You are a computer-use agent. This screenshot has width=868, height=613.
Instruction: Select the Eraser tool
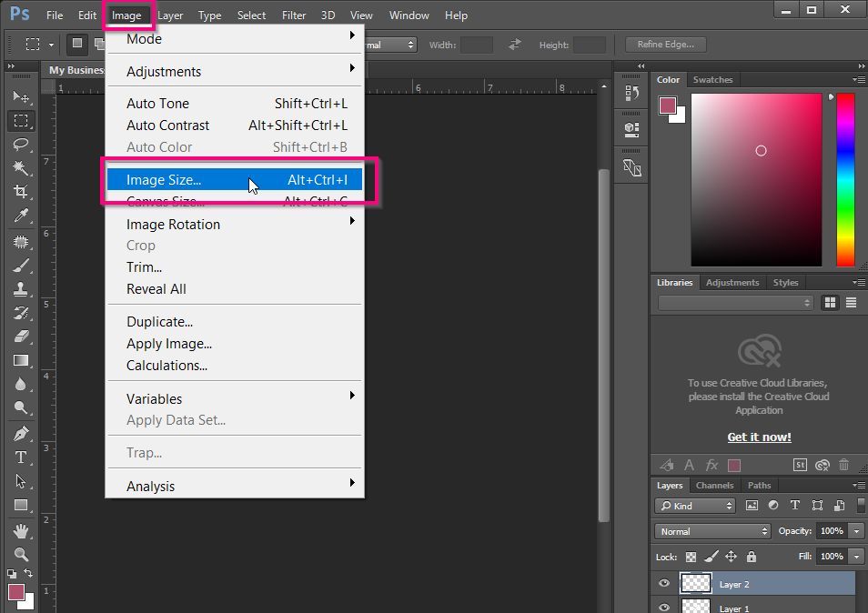point(22,334)
